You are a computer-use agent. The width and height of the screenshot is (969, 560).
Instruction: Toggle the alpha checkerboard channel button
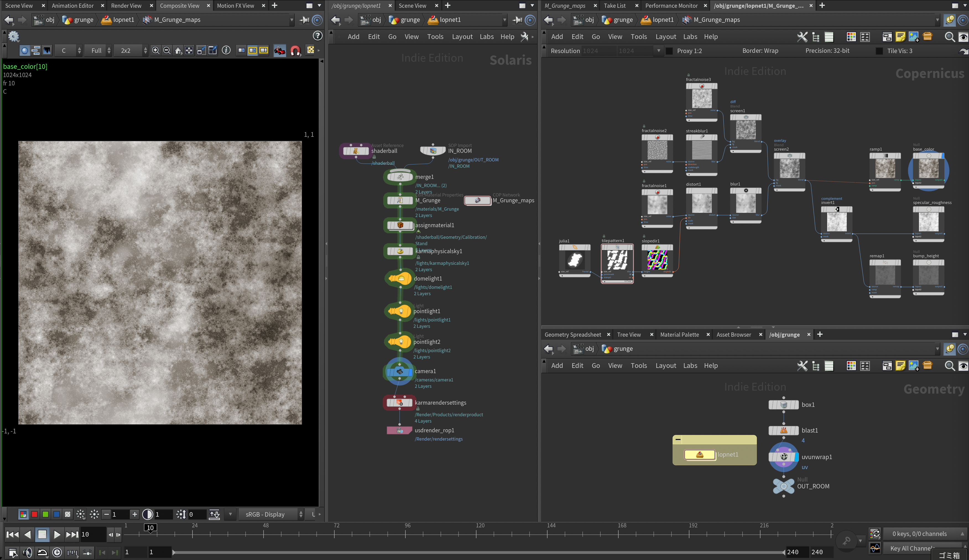coord(68,514)
